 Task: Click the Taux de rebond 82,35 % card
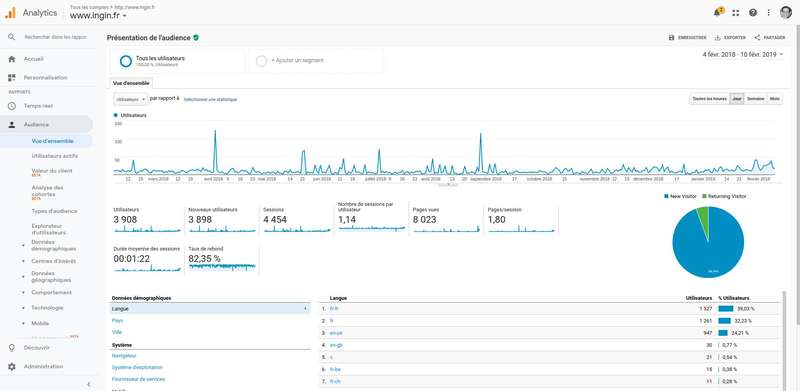(x=222, y=259)
